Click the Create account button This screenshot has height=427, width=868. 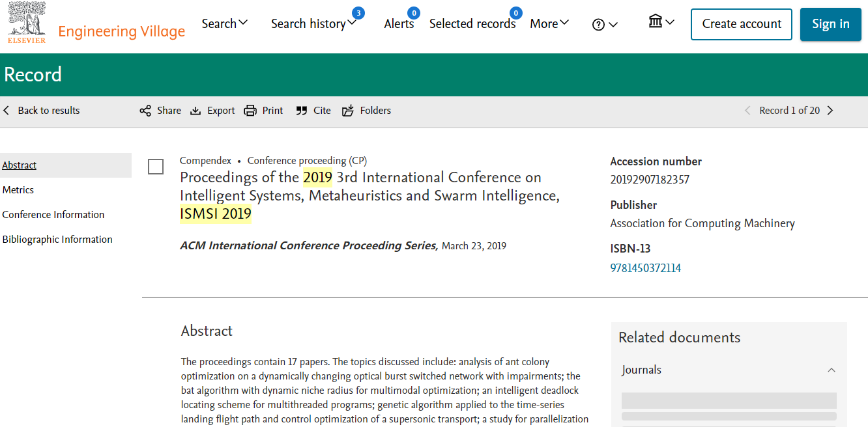[x=742, y=24]
